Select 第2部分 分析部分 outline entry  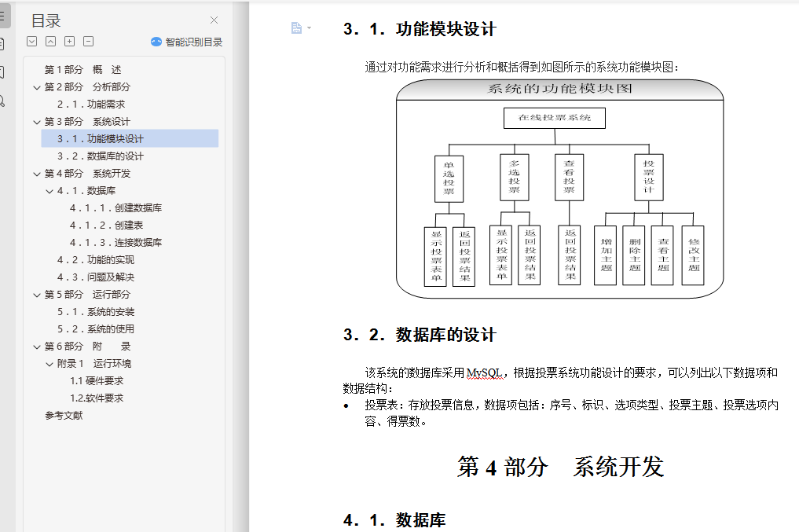click(87, 86)
